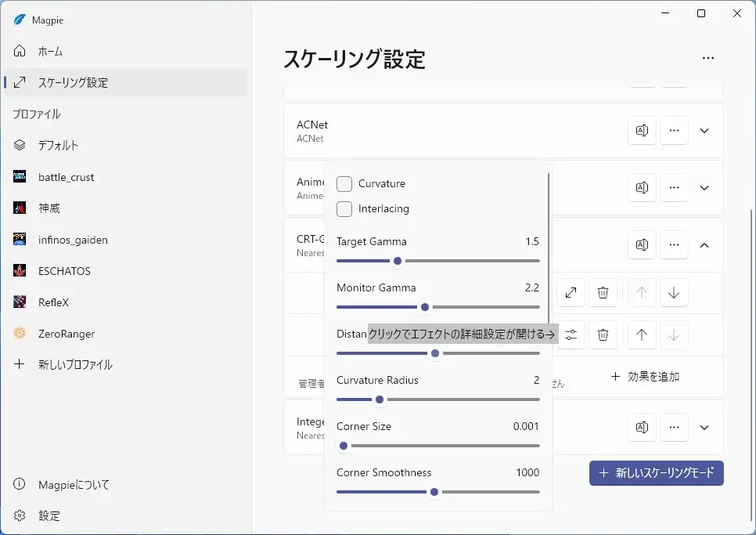Expand the ACNet scaling mode
756x535 pixels.
click(704, 131)
